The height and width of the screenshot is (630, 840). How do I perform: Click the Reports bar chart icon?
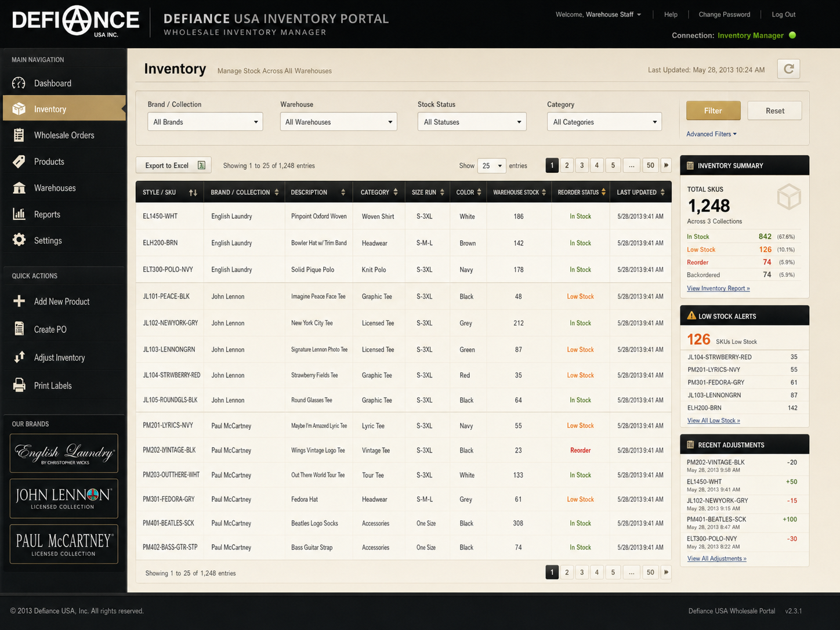click(x=19, y=214)
